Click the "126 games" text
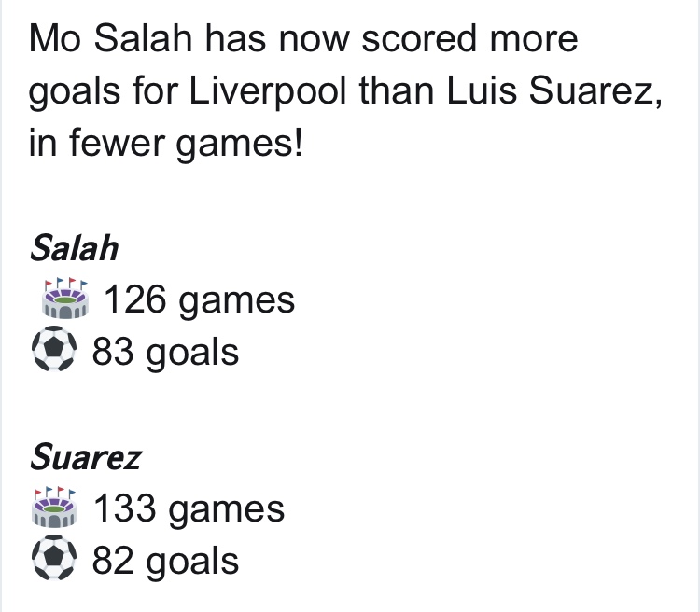The image size is (700, 612). click(199, 300)
